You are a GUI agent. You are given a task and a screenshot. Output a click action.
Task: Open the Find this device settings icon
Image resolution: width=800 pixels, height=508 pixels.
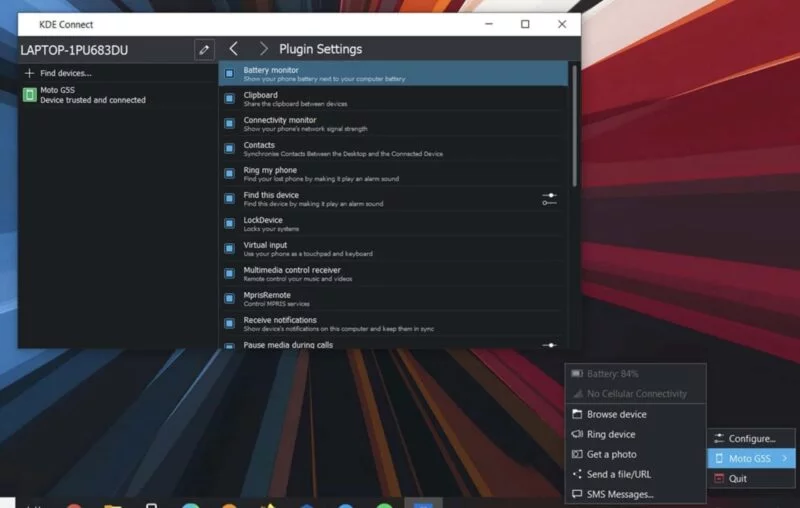pyautogui.click(x=549, y=199)
